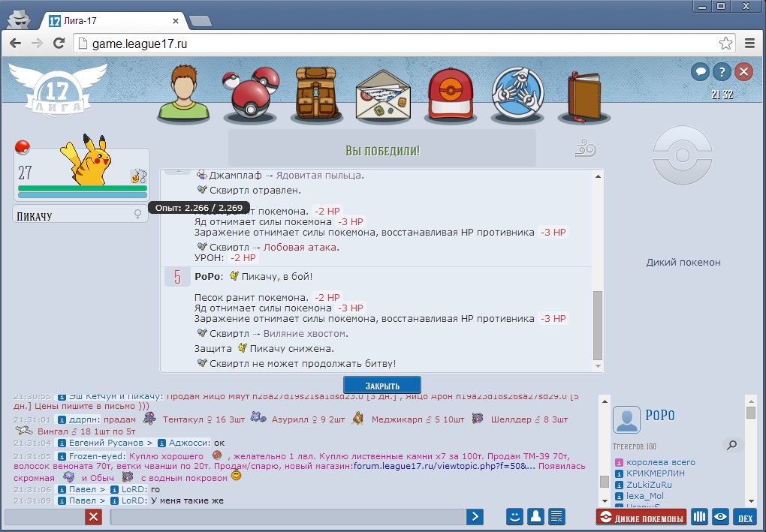
Task: Click pink info icon next to королева всего
Action: click(619, 462)
